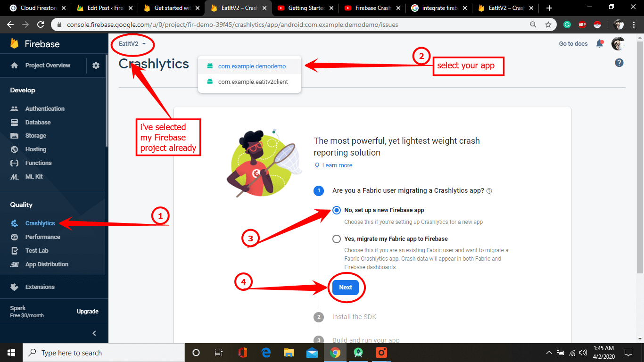Screen dimensions: 644x362
Task: Click Adblock Plus extension icon
Action: click(x=582, y=25)
